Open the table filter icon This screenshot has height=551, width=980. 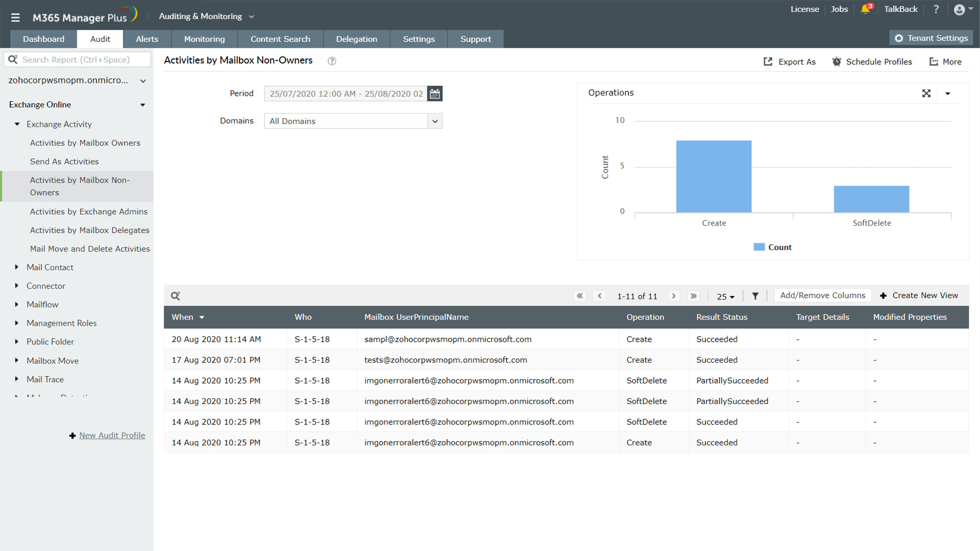point(755,296)
